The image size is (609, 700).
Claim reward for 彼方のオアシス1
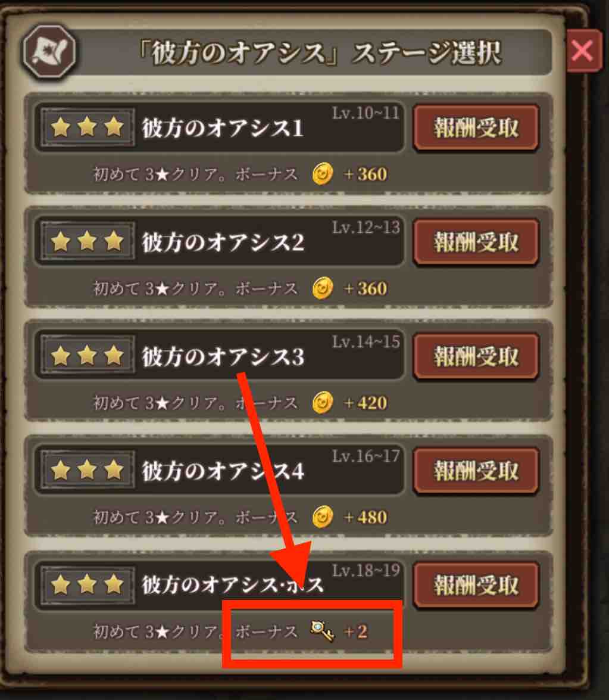point(476,128)
